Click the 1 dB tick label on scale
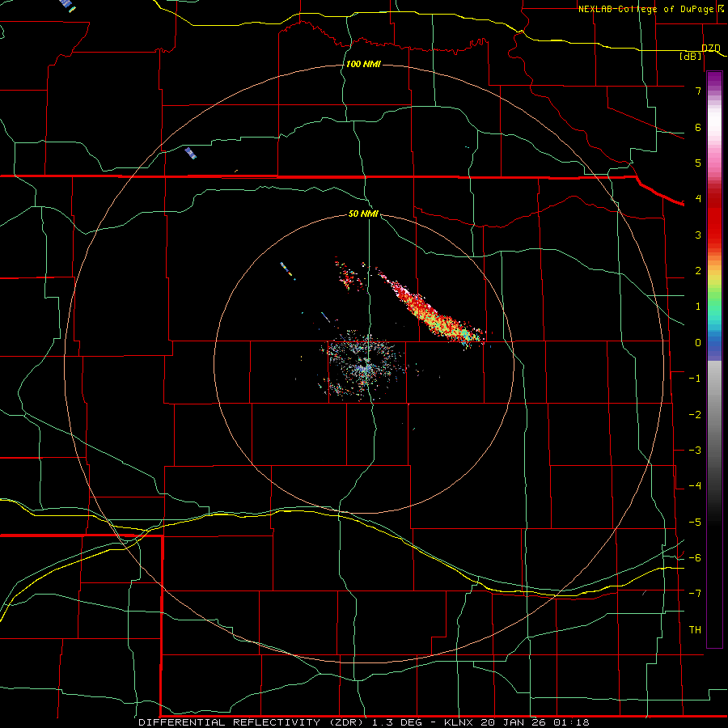This screenshot has width=728, height=728. (698, 307)
